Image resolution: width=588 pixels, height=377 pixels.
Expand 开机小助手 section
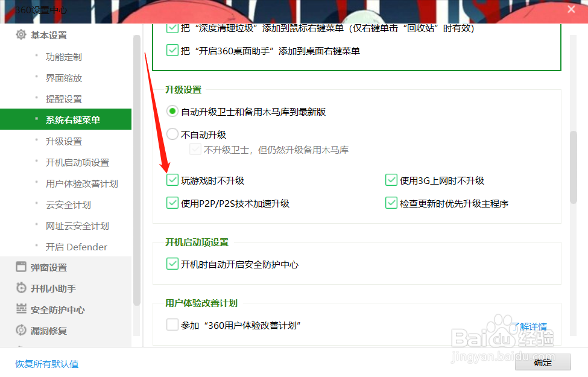[53, 288]
